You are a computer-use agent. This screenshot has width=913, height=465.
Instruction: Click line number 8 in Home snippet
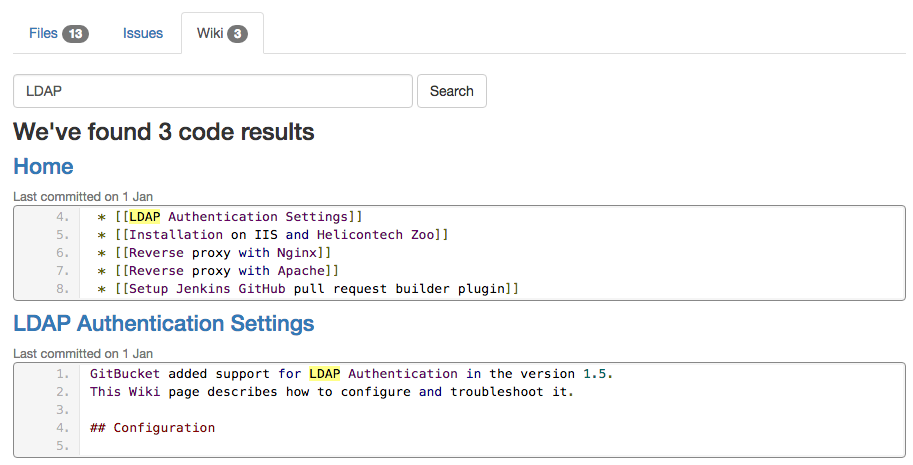click(x=62, y=289)
